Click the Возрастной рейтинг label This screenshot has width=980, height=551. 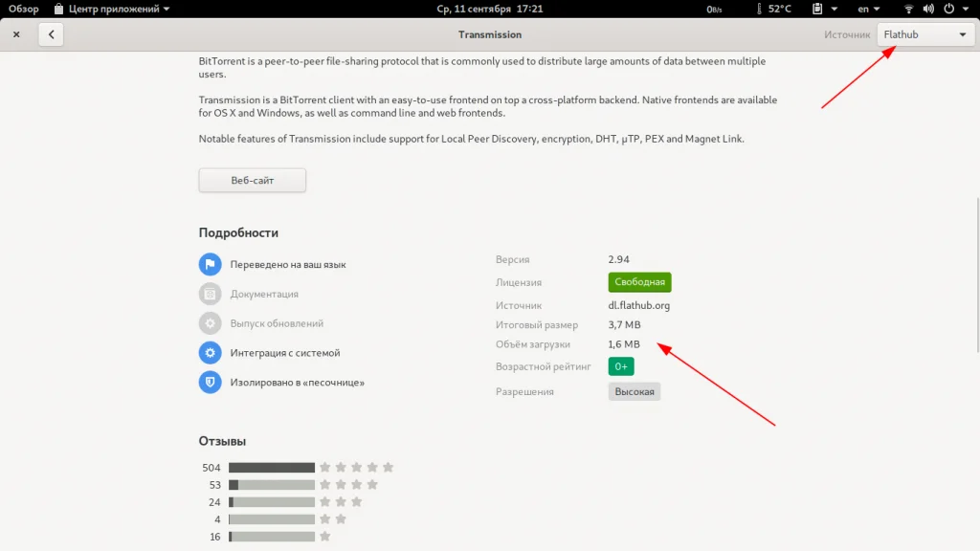point(544,366)
